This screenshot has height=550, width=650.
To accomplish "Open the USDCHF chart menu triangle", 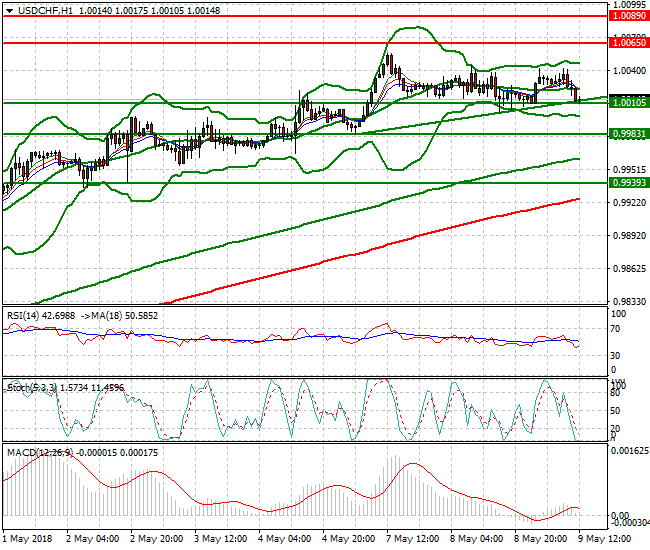I will (10, 11).
